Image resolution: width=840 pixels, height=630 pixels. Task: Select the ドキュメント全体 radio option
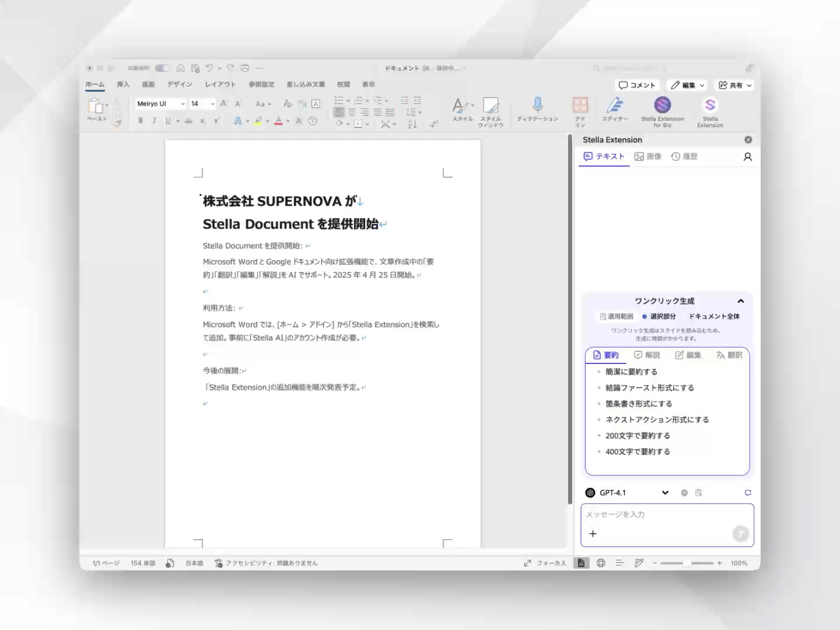(x=714, y=316)
